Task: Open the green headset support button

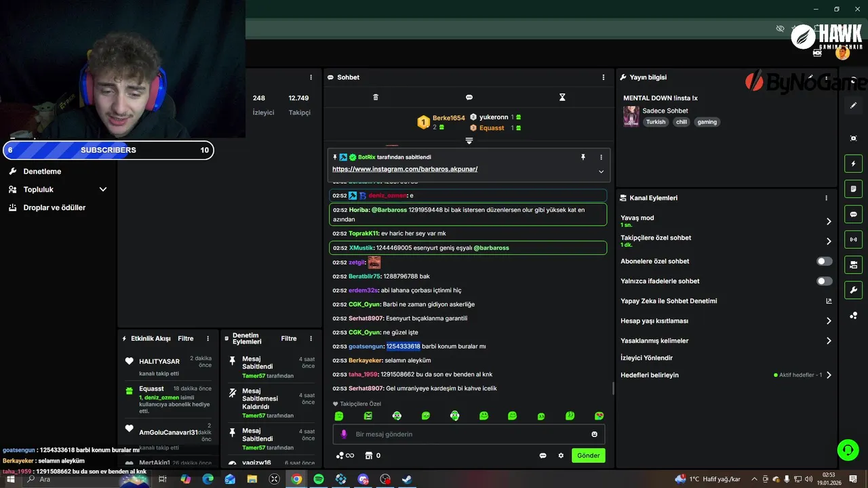Action: [847, 449]
